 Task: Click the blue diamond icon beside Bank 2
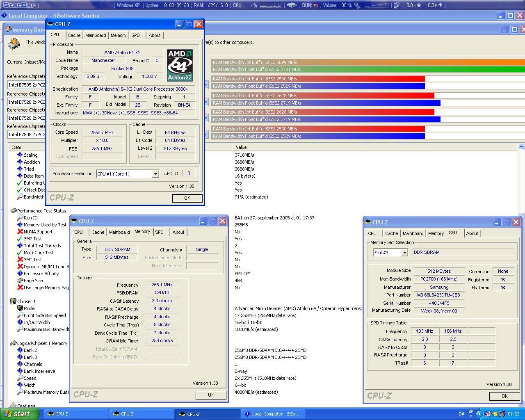click(20, 350)
